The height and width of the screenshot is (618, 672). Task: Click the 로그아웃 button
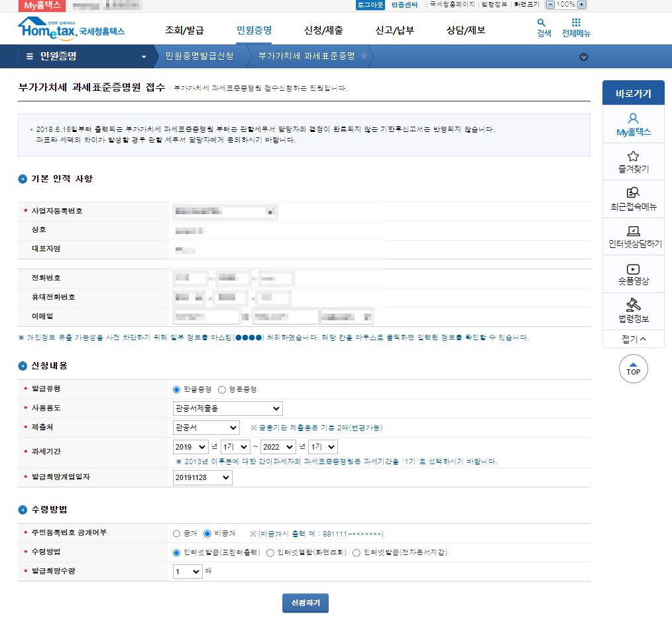tap(366, 5)
